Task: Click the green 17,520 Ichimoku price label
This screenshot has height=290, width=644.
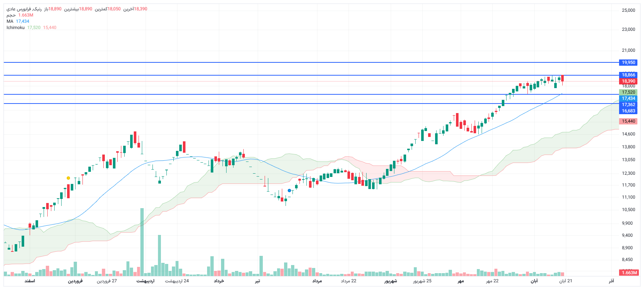Action: pos(628,92)
